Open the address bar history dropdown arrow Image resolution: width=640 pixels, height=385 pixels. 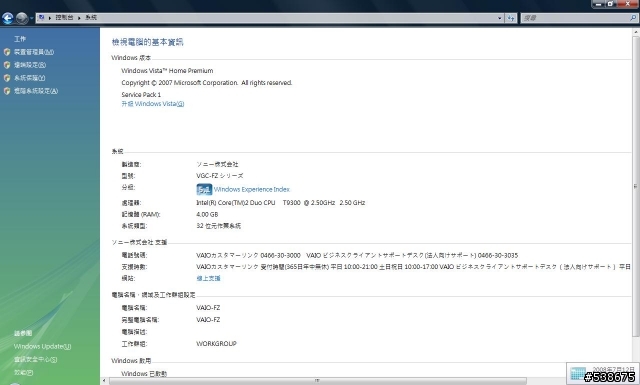coord(500,18)
